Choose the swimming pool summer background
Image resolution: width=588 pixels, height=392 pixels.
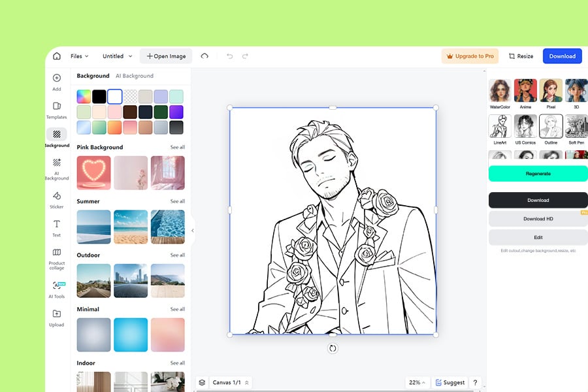(168, 227)
